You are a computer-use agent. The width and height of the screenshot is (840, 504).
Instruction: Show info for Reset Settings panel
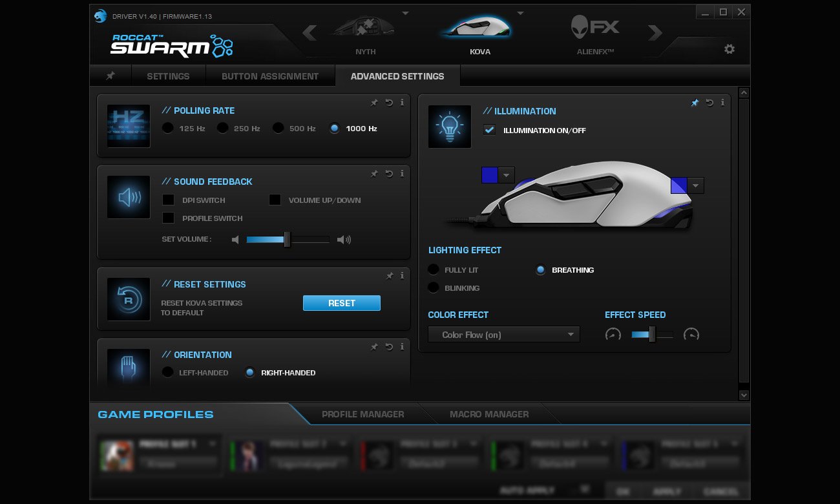tap(402, 275)
